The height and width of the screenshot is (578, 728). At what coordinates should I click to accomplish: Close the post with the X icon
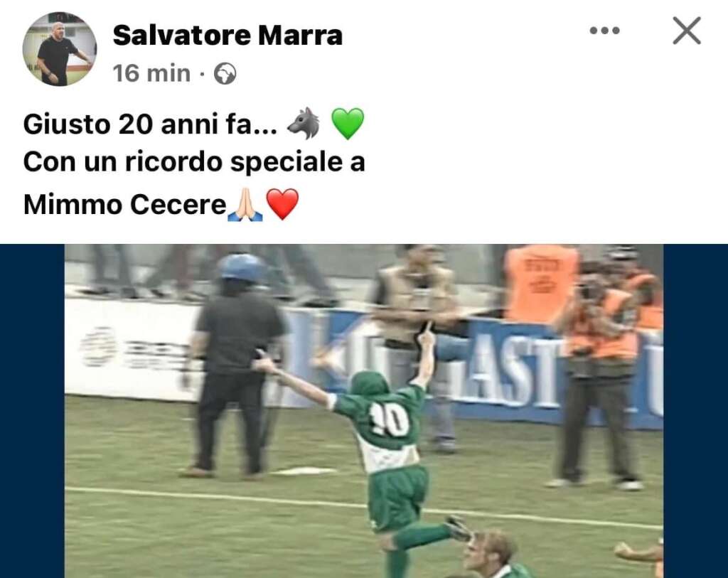[687, 31]
